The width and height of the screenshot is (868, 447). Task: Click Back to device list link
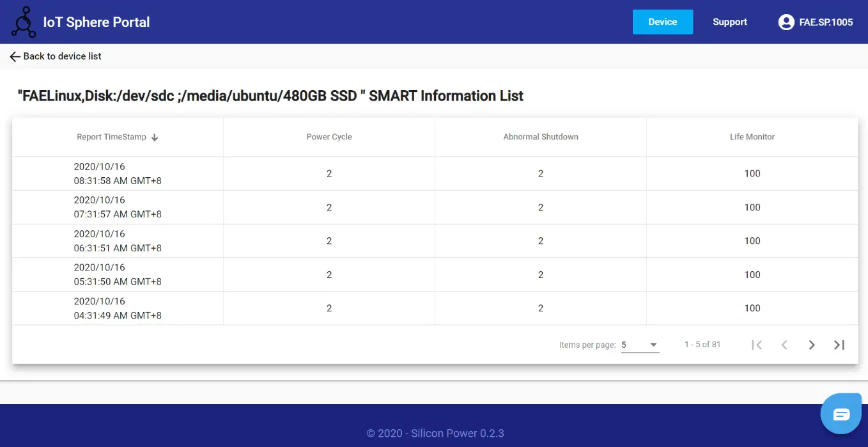(62, 56)
